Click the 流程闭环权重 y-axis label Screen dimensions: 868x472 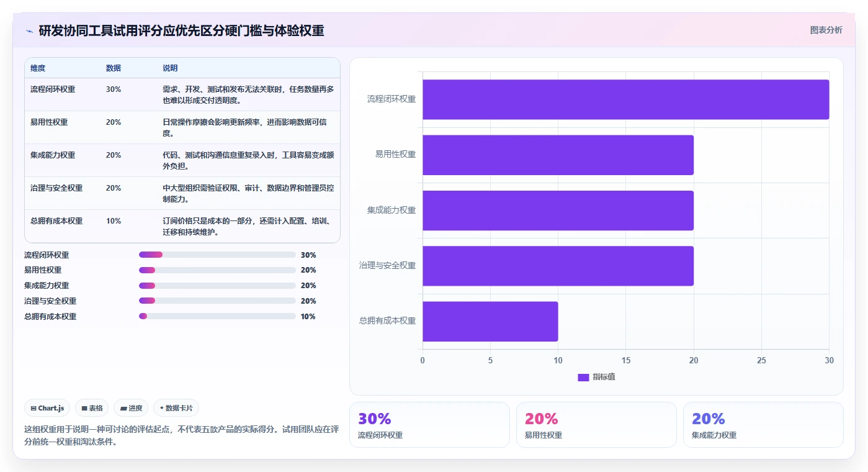coord(391,99)
